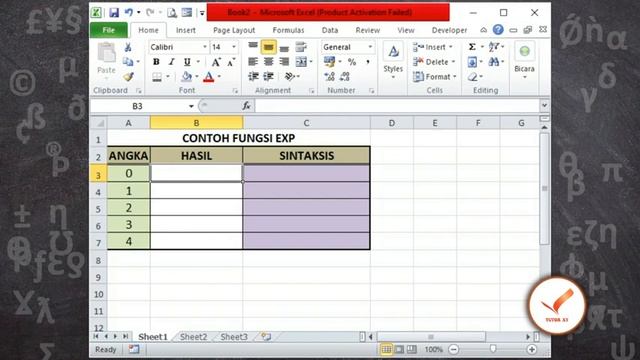
Task: Decrease indent in Alignment group
Action: tap(253, 76)
